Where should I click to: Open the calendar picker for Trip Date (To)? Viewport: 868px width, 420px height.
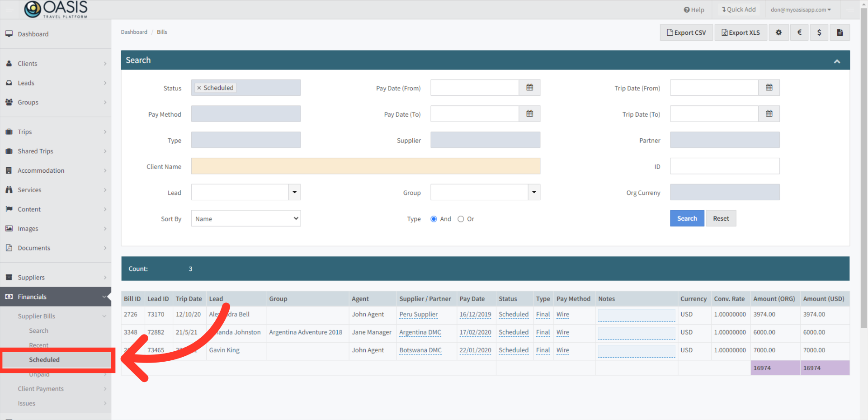769,113
